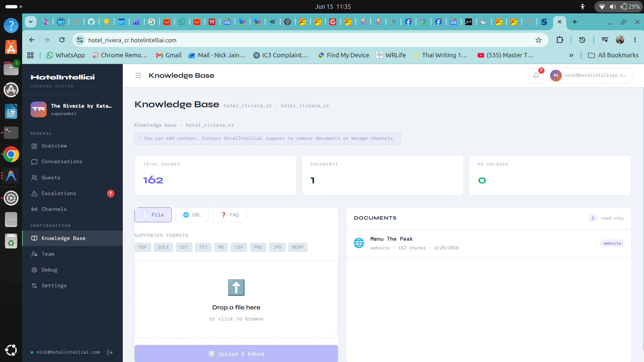Open the Menu The Peak document row
The image size is (644, 362).
point(489,243)
